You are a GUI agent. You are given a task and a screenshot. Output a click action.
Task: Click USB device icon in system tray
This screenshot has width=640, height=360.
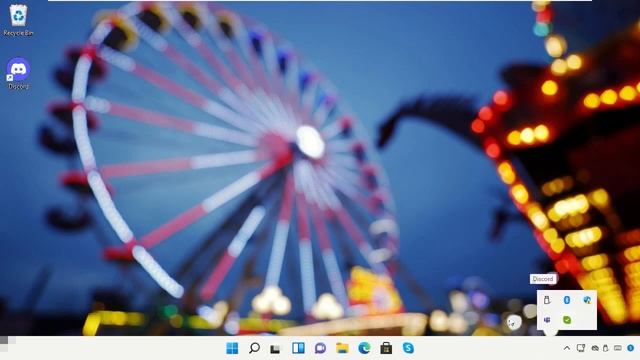(606, 348)
